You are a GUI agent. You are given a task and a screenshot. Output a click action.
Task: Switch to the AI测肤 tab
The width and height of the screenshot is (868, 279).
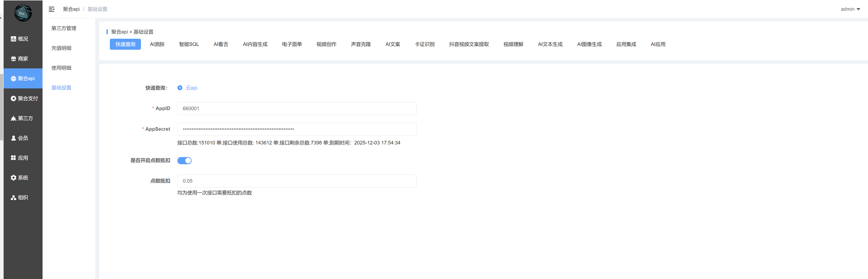(x=157, y=44)
